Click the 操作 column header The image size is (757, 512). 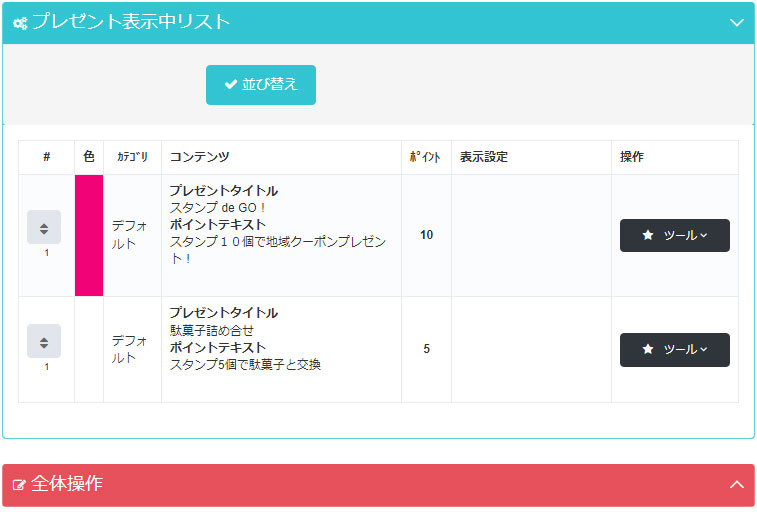click(632, 157)
